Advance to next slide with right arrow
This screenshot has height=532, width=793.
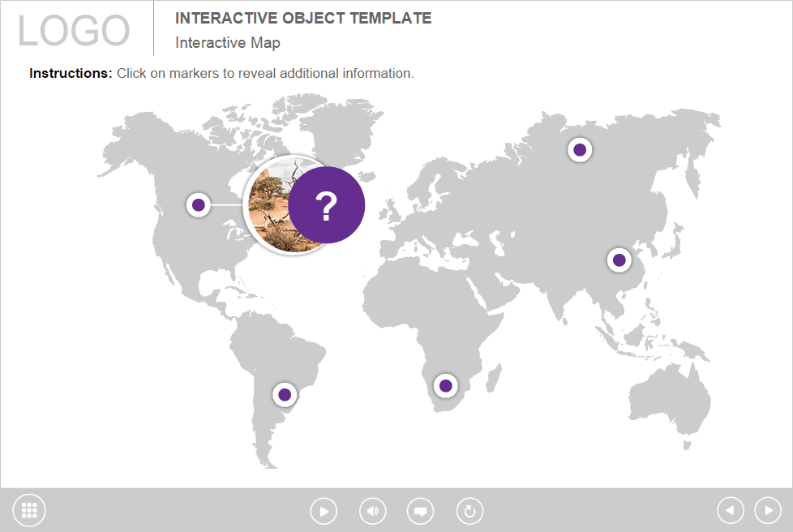(x=768, y=510)
